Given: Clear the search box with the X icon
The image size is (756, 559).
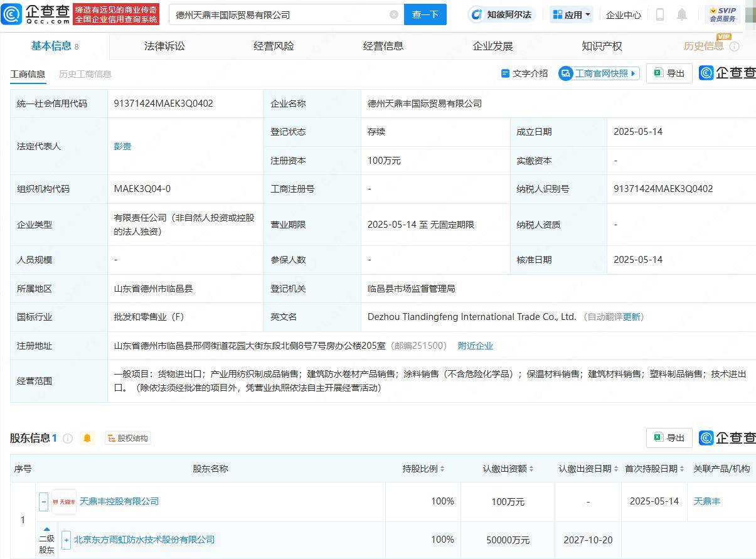Looking at the screenshot, I should click(x=394, y=14).
